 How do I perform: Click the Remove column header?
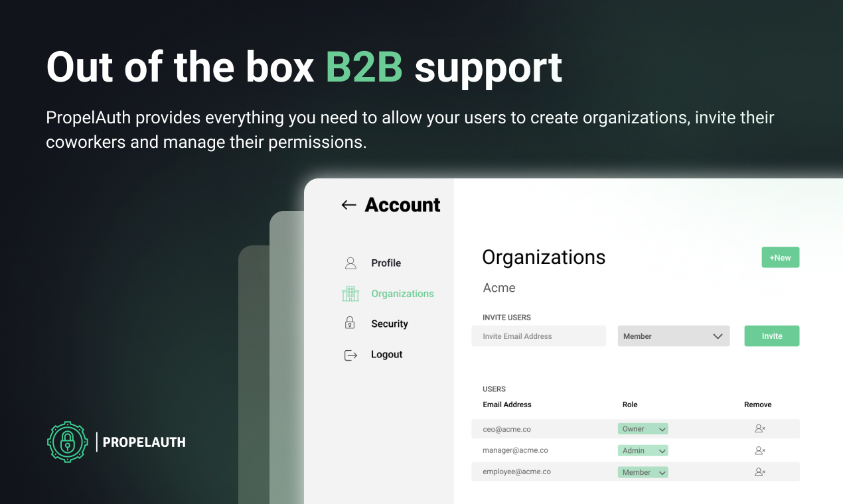pyautogui.click(x=758, y=405)
